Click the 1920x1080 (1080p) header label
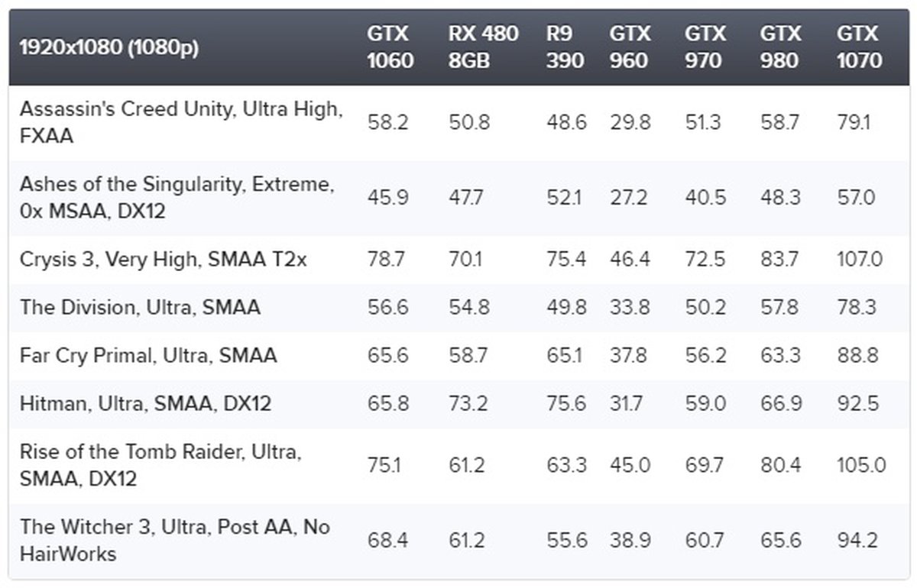Viewport: 917px width, 588px height. pyautogui.click(x=109, y=47)
